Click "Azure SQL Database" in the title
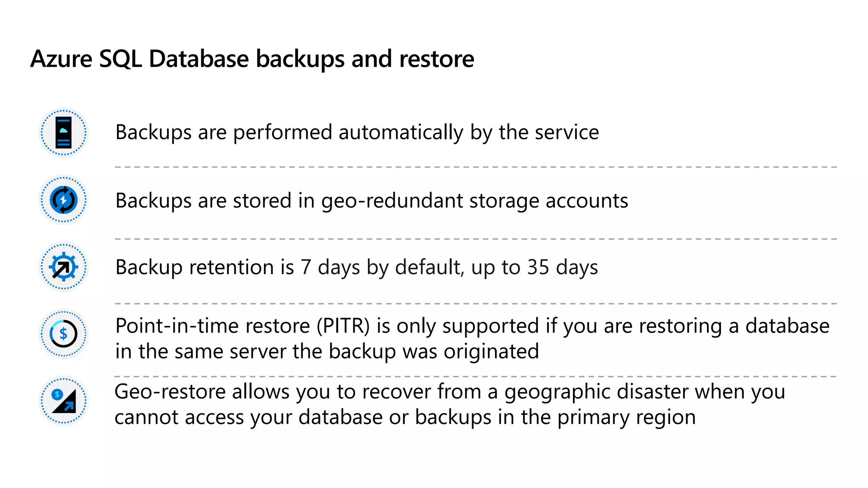Screen dimensions: 868x488 (139, 58)
